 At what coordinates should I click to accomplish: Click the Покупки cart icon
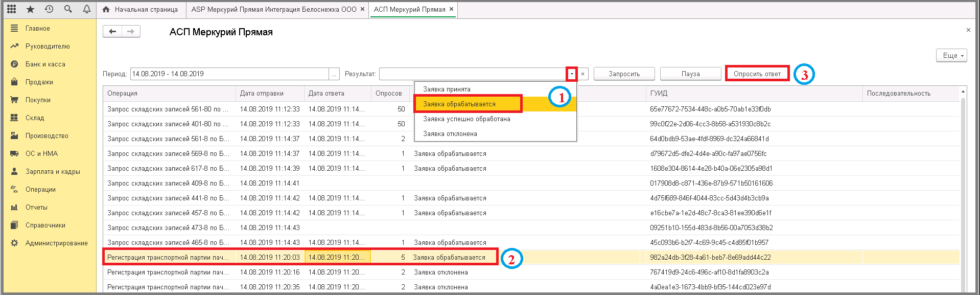(x=14, y=100)
